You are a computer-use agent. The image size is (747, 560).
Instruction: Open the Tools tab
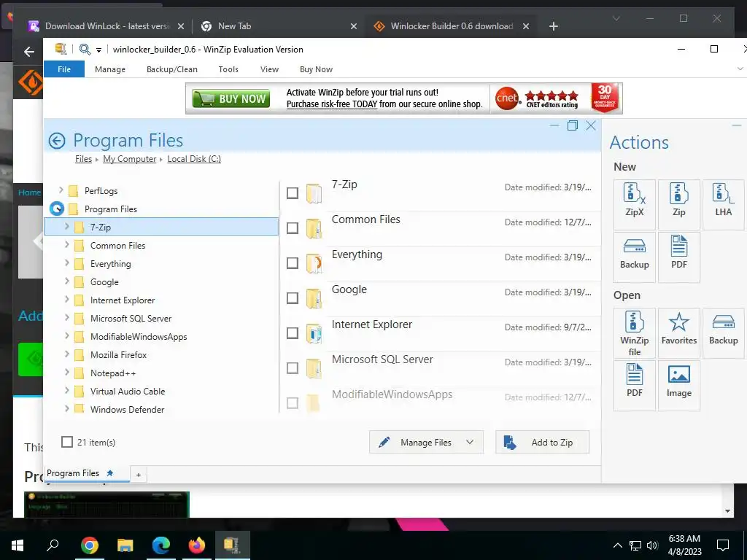point(228,69)
